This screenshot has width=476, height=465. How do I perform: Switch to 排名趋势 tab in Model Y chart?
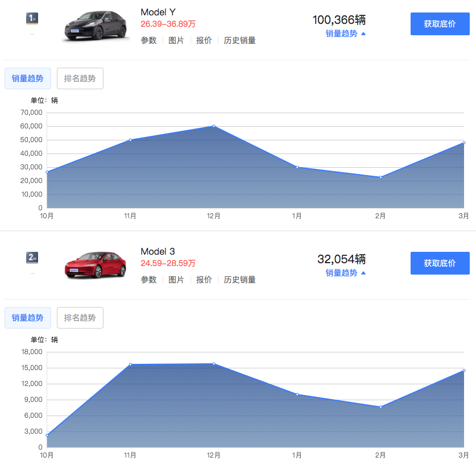(80, 78)
